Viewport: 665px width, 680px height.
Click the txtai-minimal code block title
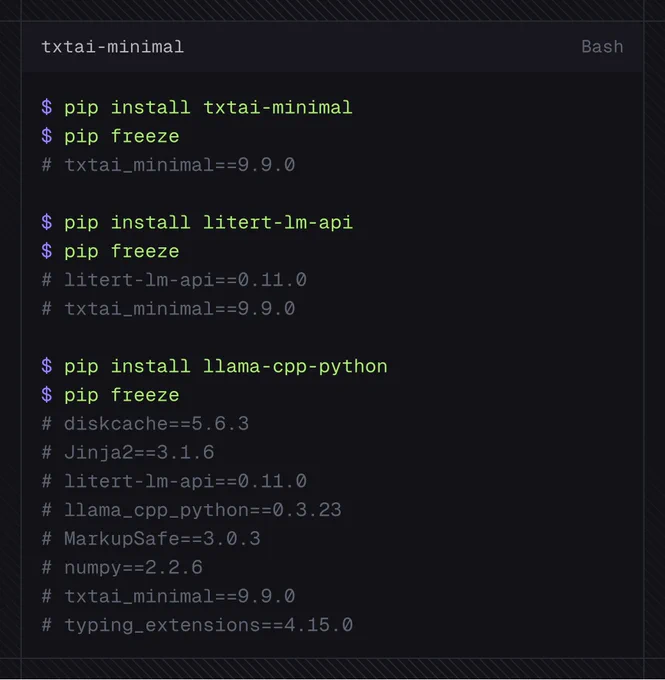(112, 47)
